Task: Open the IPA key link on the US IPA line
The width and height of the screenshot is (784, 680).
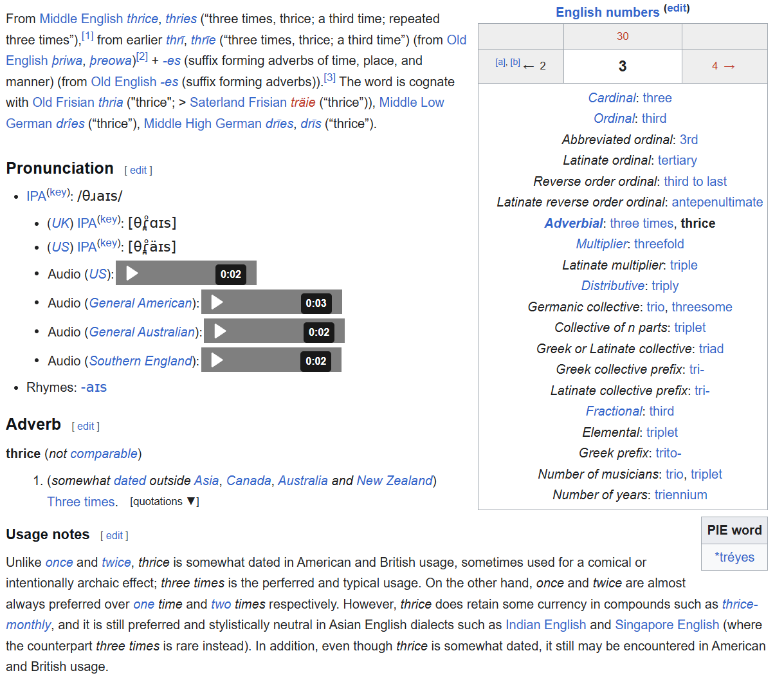Action: point(109,243)
